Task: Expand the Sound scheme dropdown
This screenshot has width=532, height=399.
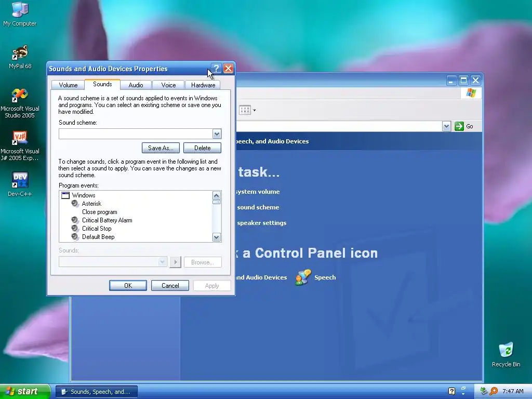Action: [217, 134]
